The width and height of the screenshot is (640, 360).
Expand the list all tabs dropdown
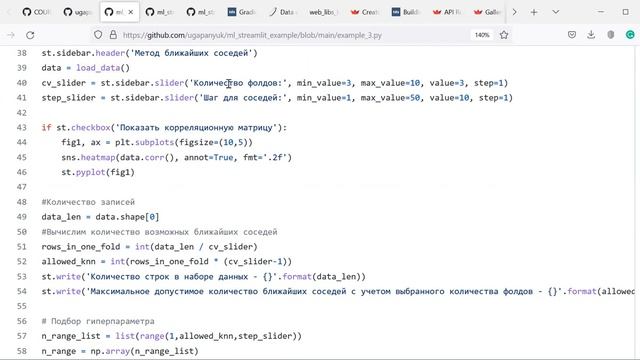(x=556, y=12)
